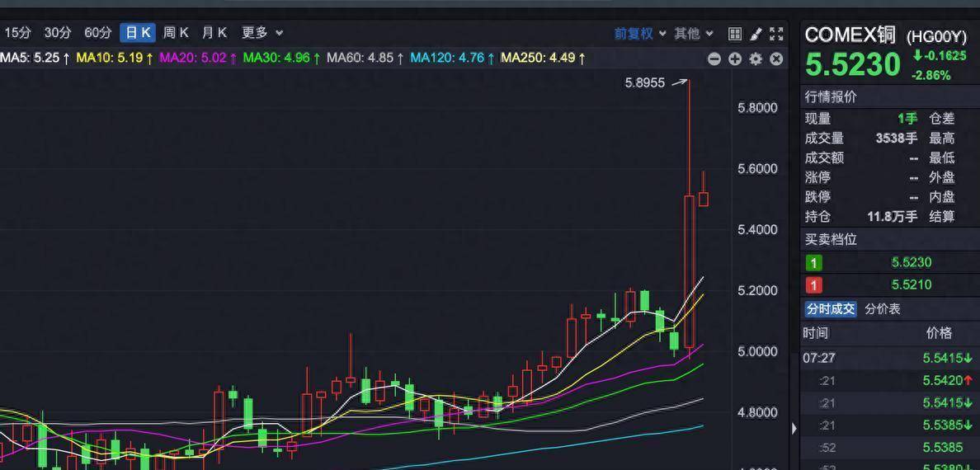Open the multi-chart grid layout icon
The width and height of the screenshot is (980, 470).
tap(735, 34)
